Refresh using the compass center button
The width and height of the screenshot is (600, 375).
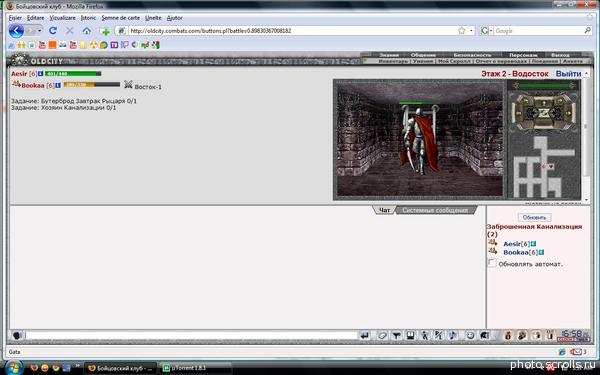[544, 112]
